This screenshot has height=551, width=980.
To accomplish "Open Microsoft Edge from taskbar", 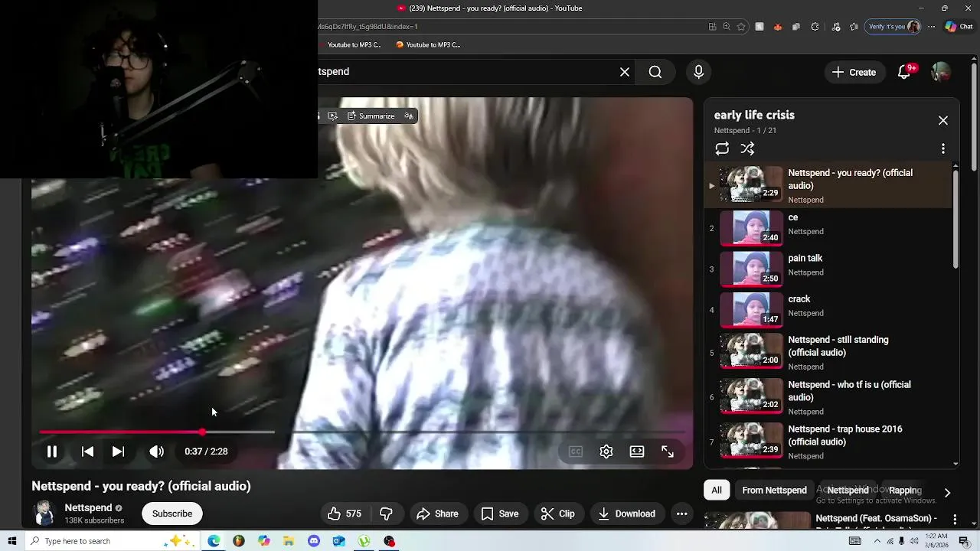I will [x=214, y=541].
